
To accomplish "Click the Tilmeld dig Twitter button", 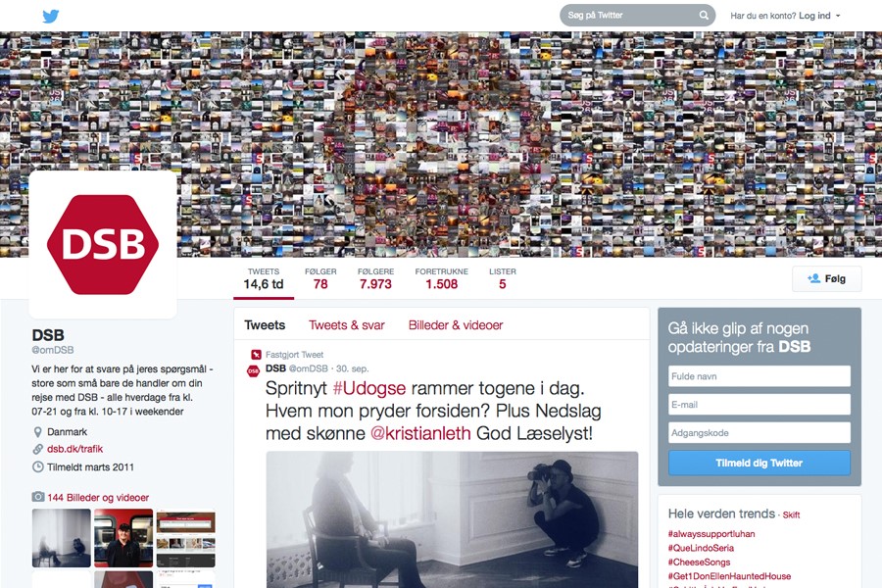I will click(759, 464).
